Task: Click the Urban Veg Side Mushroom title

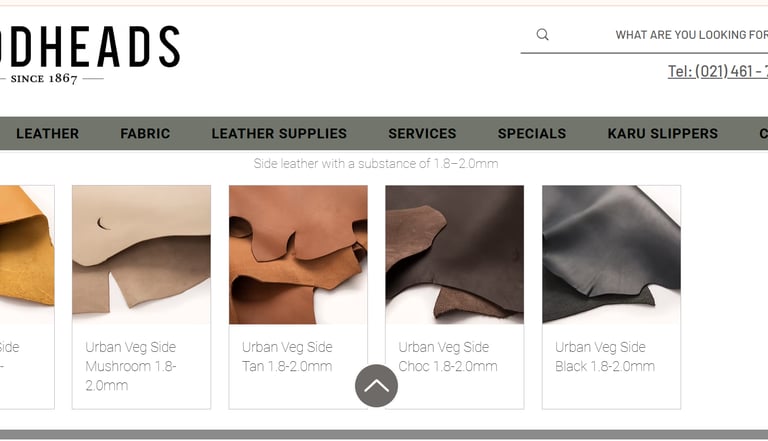Action: point(131,366)
